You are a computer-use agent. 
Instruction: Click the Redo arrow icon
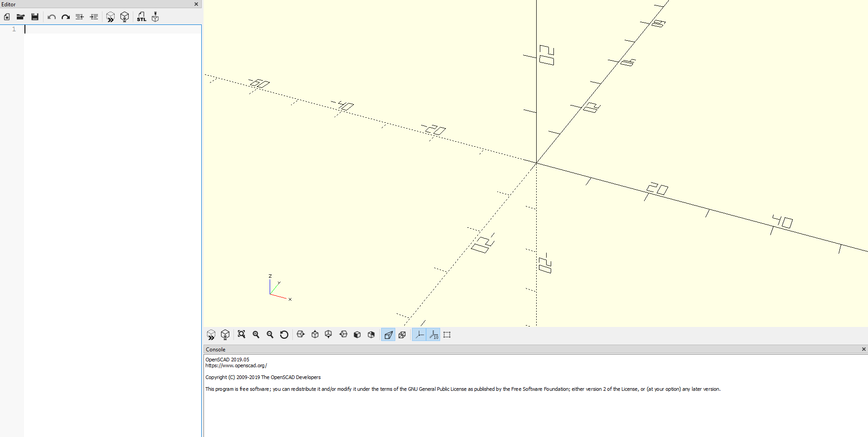tap(66, 17)
